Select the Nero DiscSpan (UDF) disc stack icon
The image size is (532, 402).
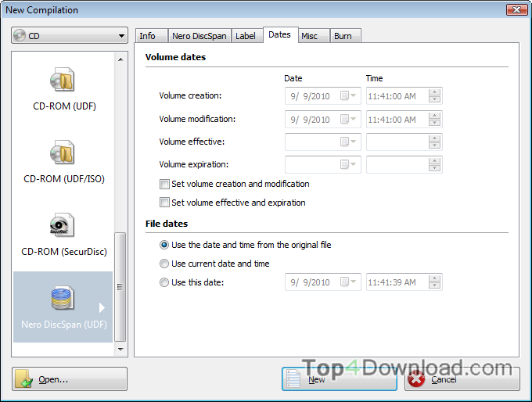(x=62, y=298)
